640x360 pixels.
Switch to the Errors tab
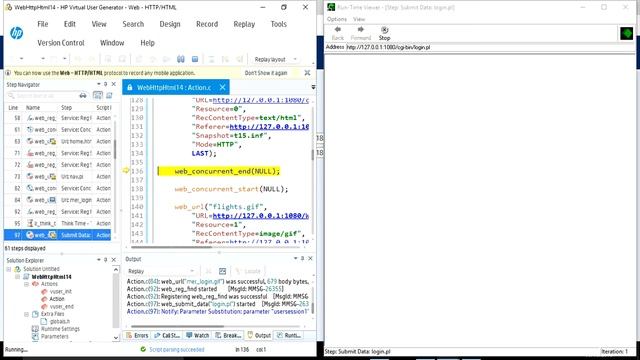coord(138,336)
